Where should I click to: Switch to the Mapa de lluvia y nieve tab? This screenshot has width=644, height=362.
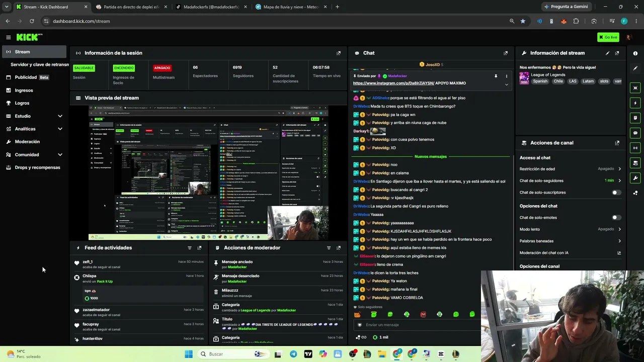[x=290, y=7]
